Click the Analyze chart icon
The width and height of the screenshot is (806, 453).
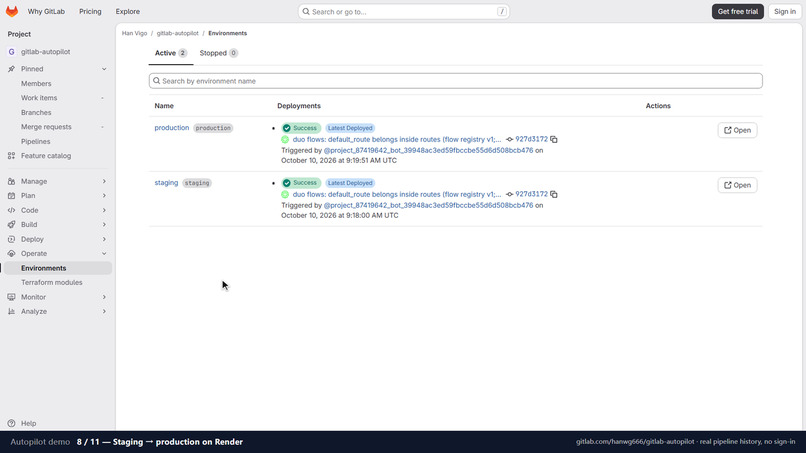click(11, 312)
